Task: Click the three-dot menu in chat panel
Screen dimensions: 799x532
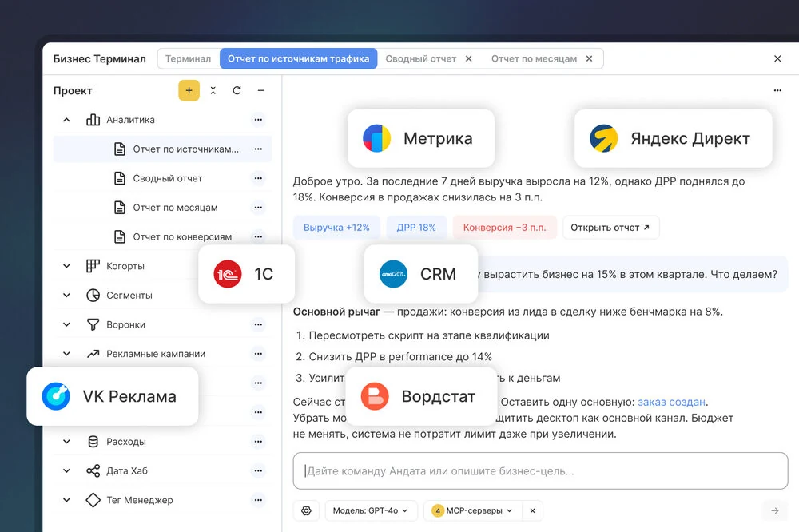Action: click(x=777, y=90)
